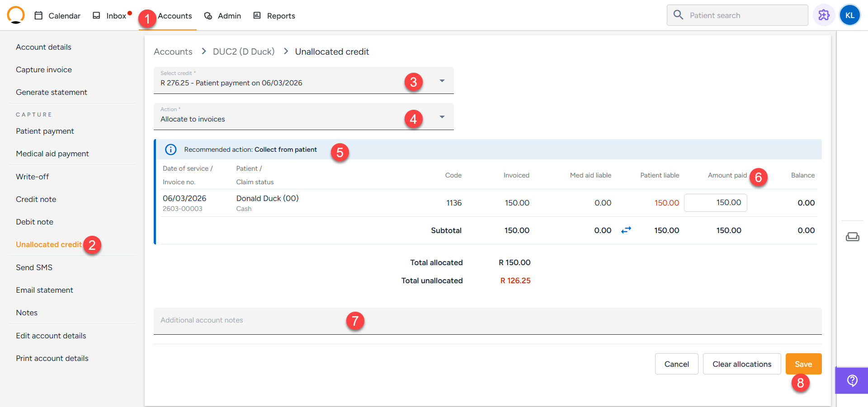
Task: Open the Action dropdown arrow
Action: pos(442,117)
